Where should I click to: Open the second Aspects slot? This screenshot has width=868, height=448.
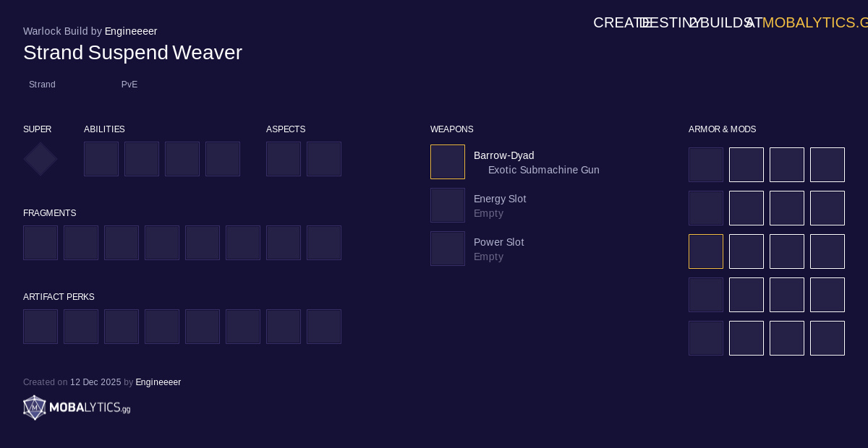coord(324,159)
